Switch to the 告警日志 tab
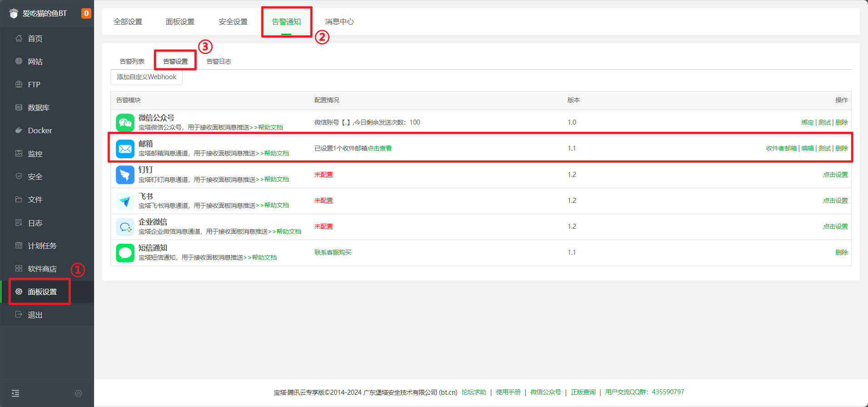 point(219,61)
